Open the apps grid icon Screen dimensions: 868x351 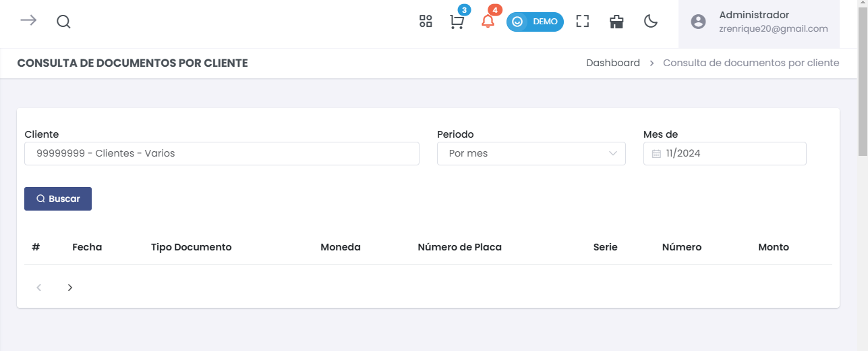point(426,22)
